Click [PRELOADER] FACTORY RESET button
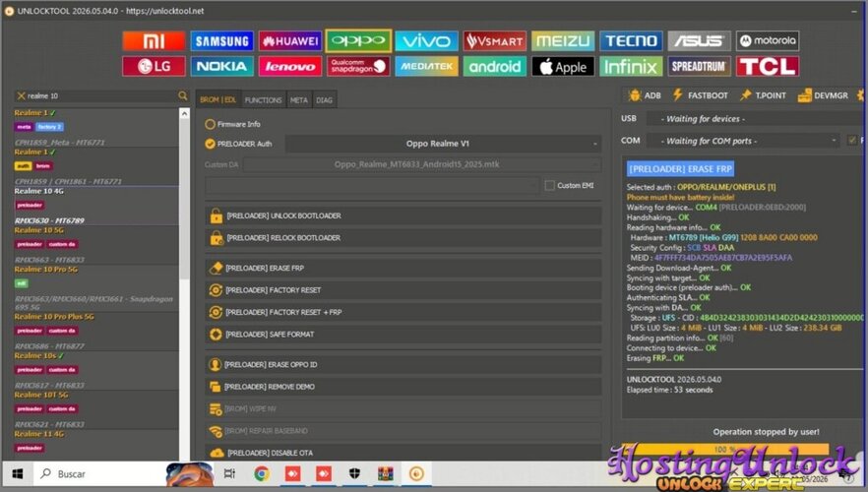Image resolution: width=868 pixels, height=492 pixels. coord(403,290)
